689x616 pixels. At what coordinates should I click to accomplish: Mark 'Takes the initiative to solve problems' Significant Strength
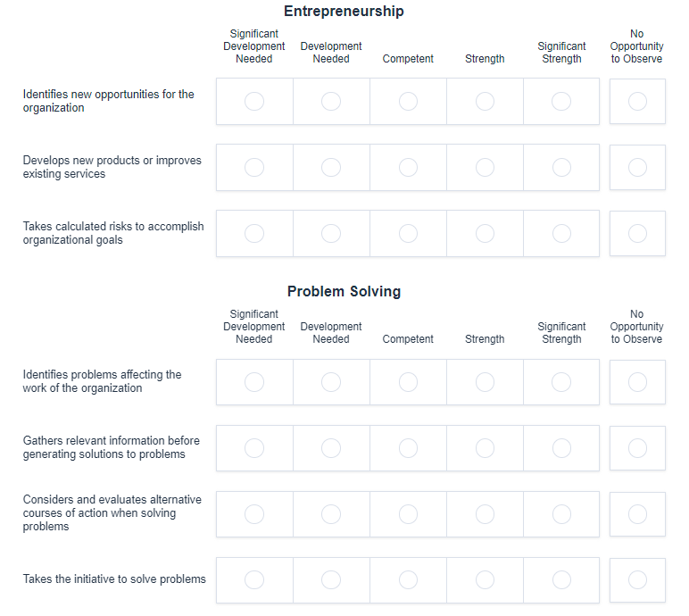coord(561,580)
